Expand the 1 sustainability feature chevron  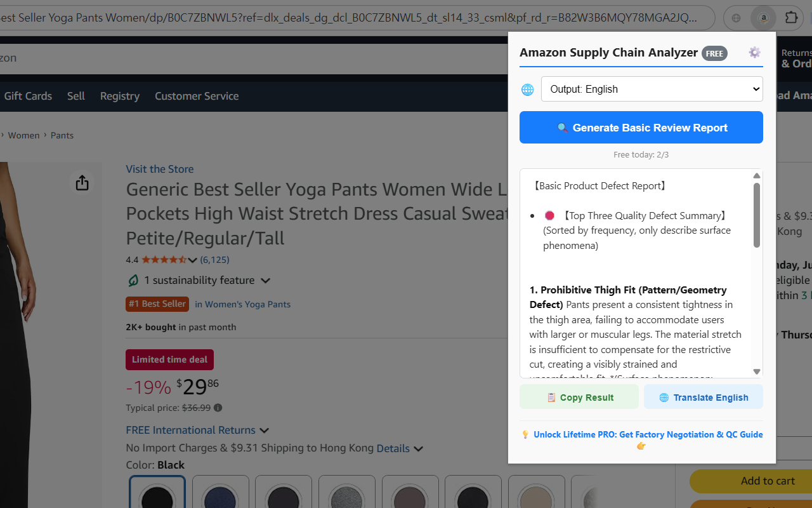point(266,281)
